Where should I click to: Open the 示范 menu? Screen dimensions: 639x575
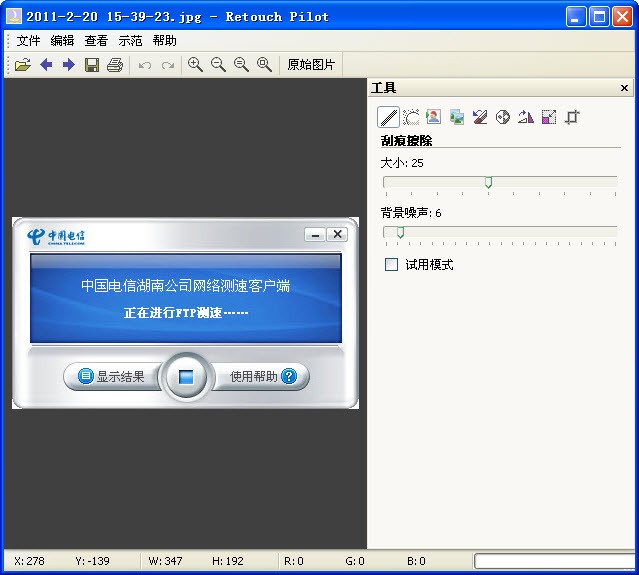130,41
